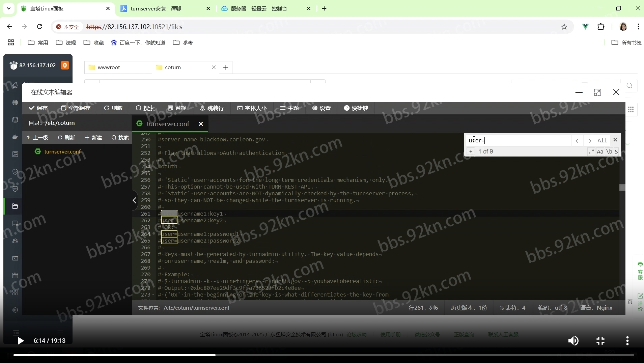Go to next search match
Screen dimensions: 644x363
point(590,140)
